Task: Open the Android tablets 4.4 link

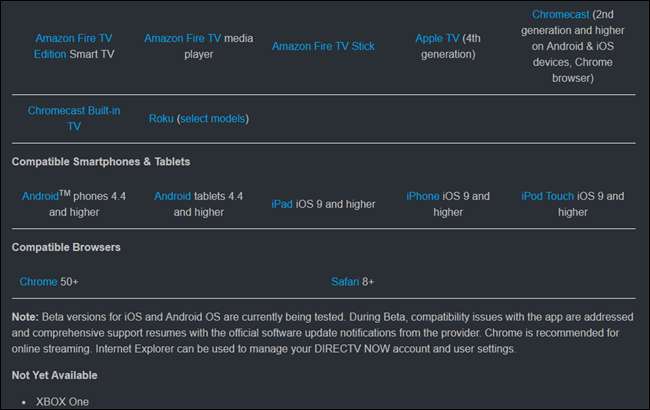Action: click(172, 196)
